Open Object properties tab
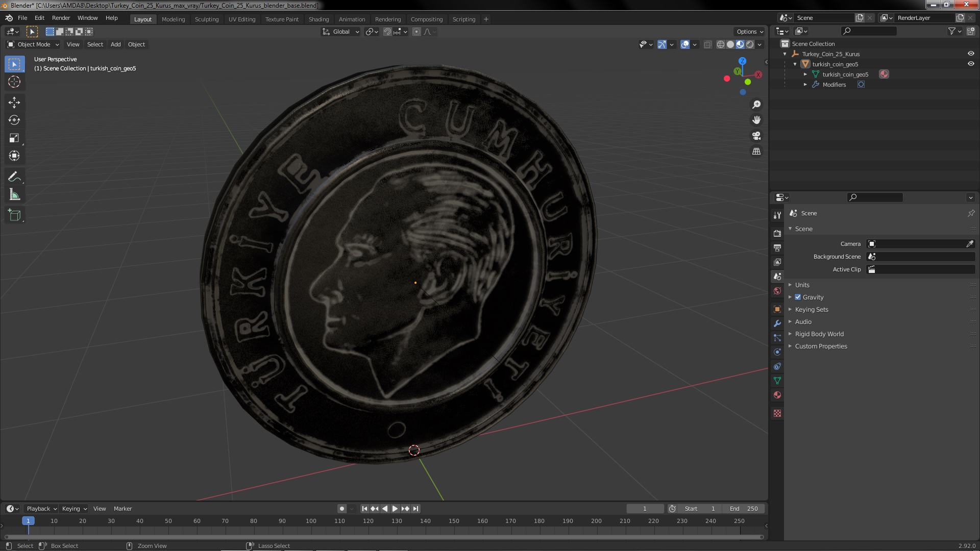The image size is (980, 551). point(777,309)
